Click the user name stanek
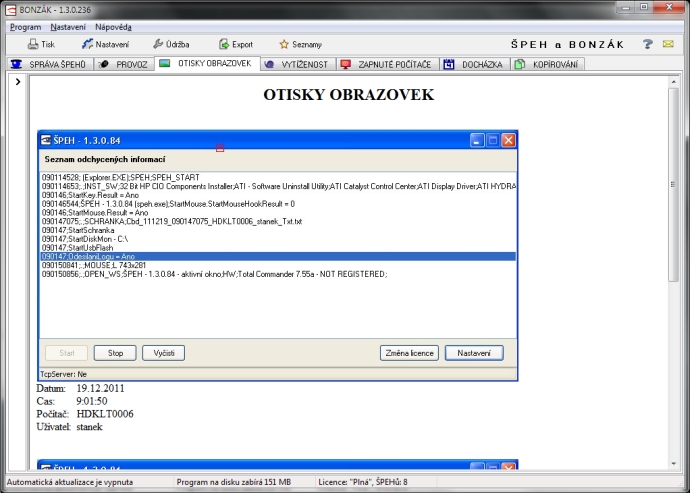 point(89,427)
